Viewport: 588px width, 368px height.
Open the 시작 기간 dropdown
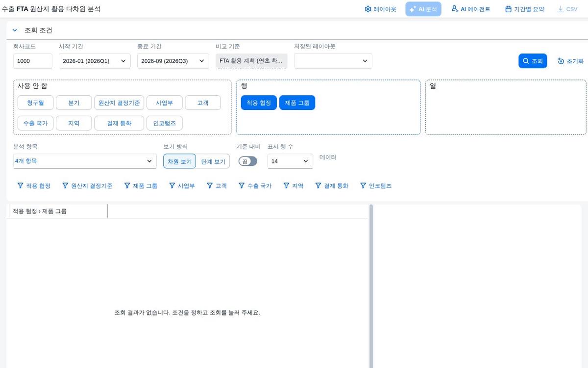(x=95, y=61)
